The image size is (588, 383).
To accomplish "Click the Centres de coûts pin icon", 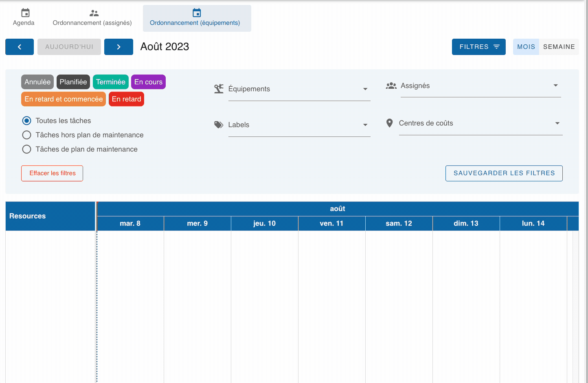I will coord(390,123).
